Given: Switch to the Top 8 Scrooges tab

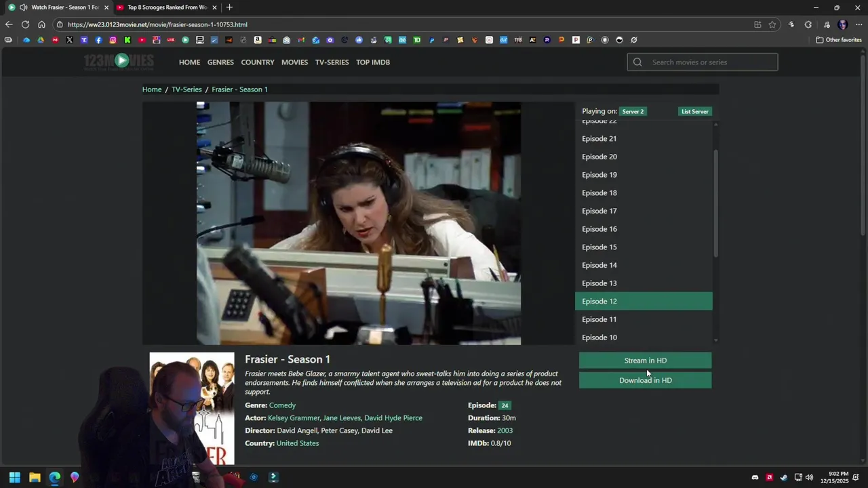Looking at the screenshot, I should click(x=167, y=7).
